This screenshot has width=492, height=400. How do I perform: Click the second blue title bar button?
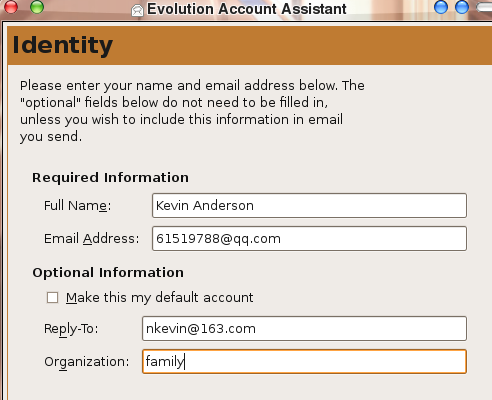tap(462, 7)
